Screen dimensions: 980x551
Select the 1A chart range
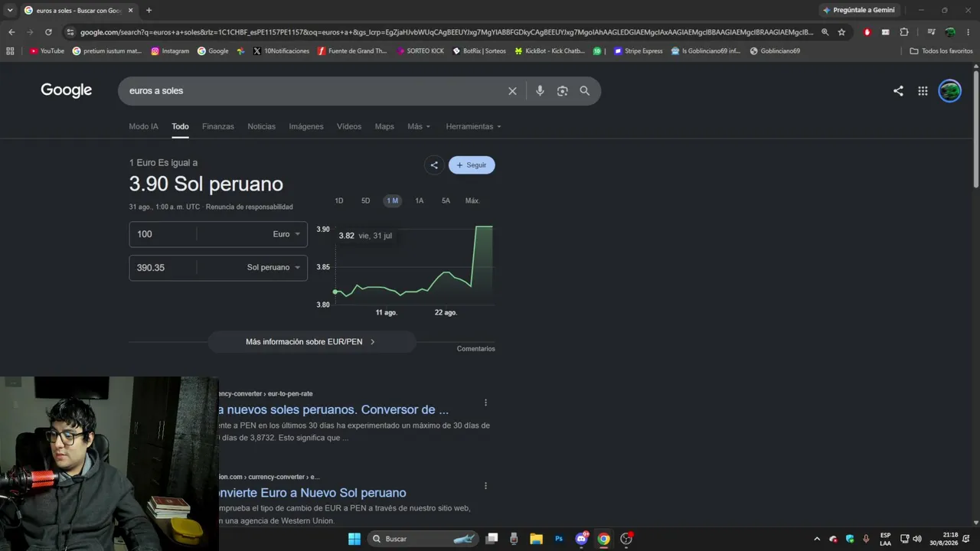pos(420,201)
